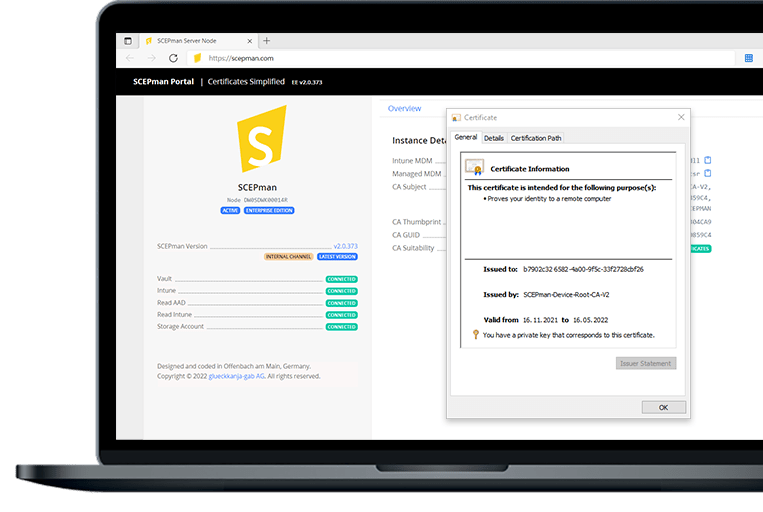The height and width of the screenshot is (512, 763).
Task: Click the site favicon in address bar
Action: tap(197, 58)
